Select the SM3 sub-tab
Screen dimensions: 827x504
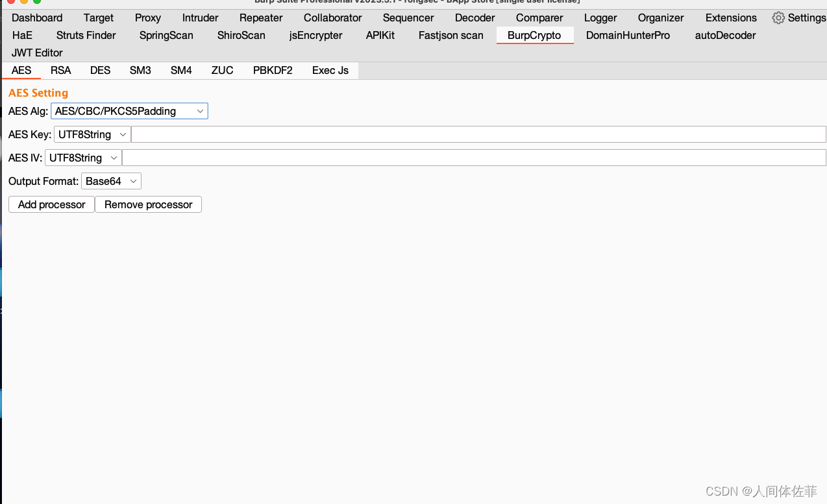[140, 70]
